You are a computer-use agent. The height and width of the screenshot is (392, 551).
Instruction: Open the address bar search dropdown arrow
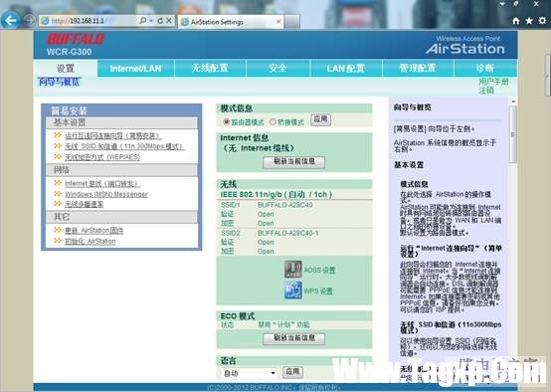(x=151, y=21)
